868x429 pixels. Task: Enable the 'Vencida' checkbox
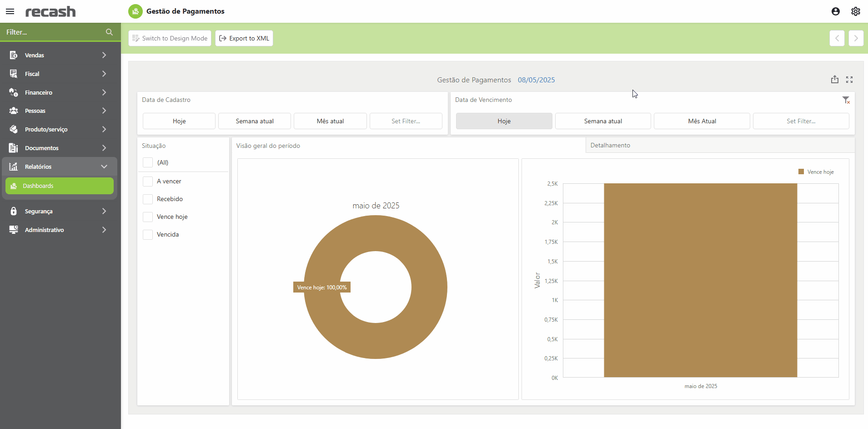[x=148, y=235]
